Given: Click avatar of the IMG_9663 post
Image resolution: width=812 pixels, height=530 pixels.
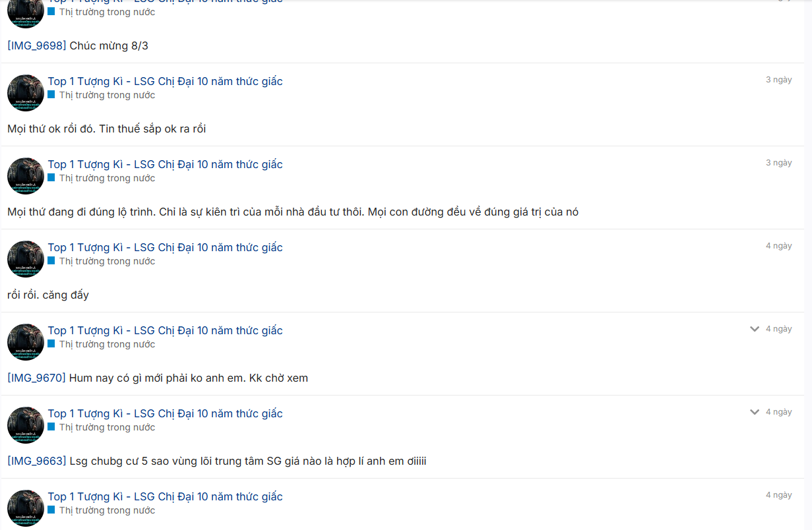Looking at the screenshot, I should coord(26,425).
